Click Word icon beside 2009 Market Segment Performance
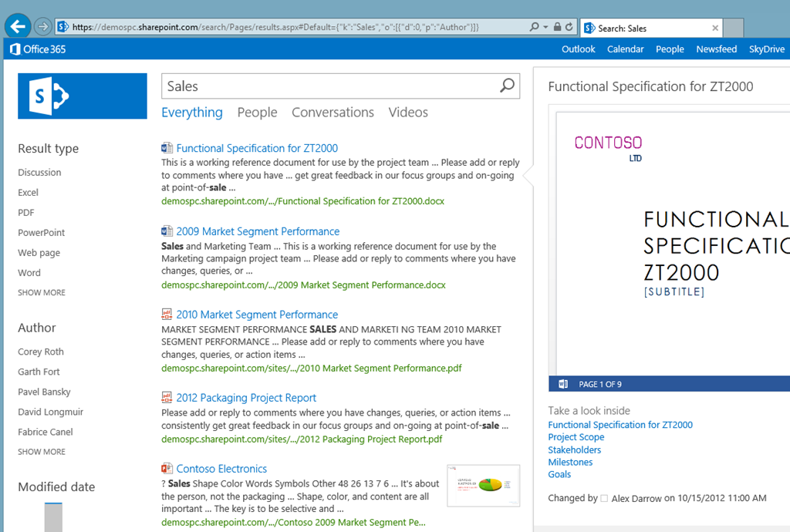Viewport: 790px width, 532px height. tap(167, 231)
